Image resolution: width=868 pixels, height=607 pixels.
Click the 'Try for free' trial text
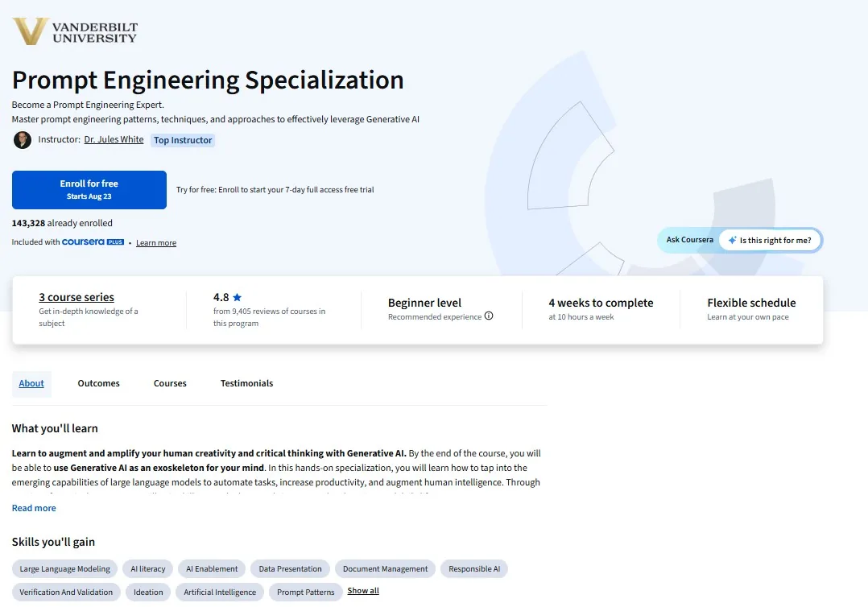coord(275,190)
